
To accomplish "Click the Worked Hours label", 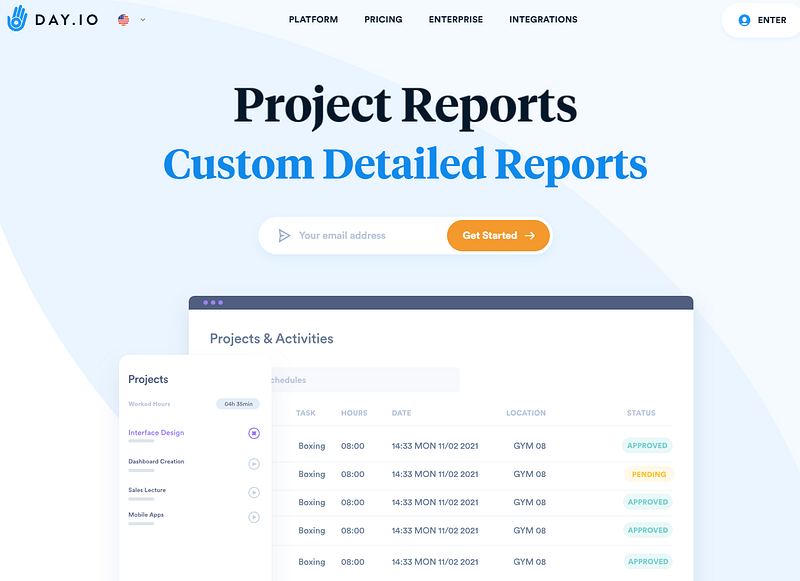I will point(149,404).
